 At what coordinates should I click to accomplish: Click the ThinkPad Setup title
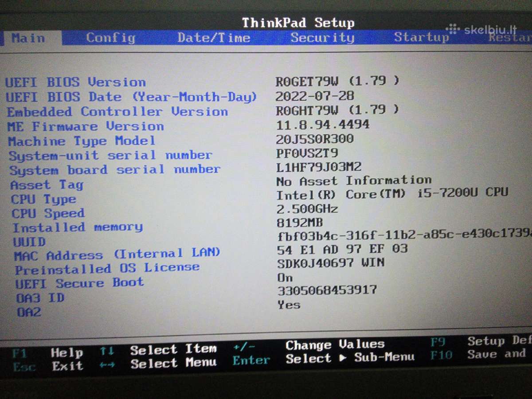(x=298, y=23)
